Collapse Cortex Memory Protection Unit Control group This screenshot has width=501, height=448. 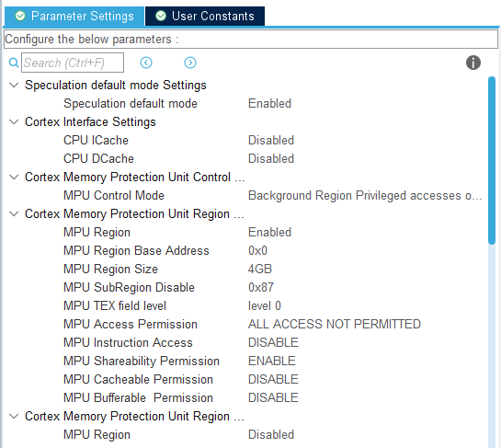click(14, 177)
